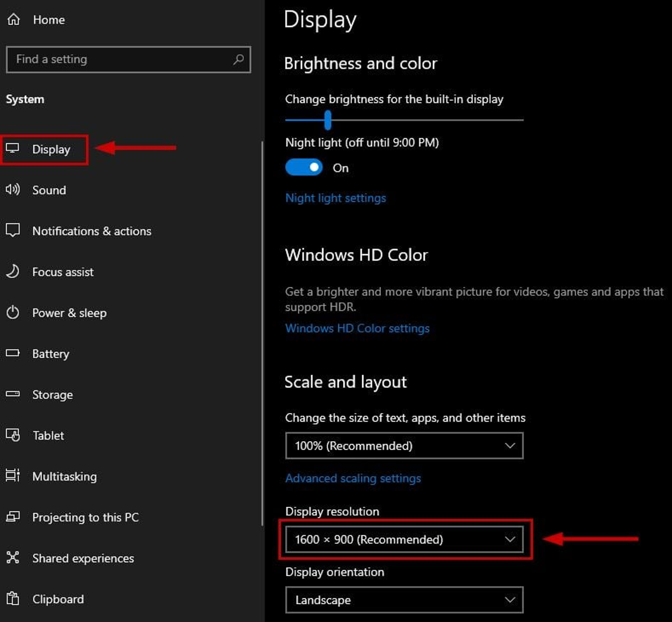Screen dimensions: 672x622
Task: Click Windows HD Color settings
Action: coord(357,328)
